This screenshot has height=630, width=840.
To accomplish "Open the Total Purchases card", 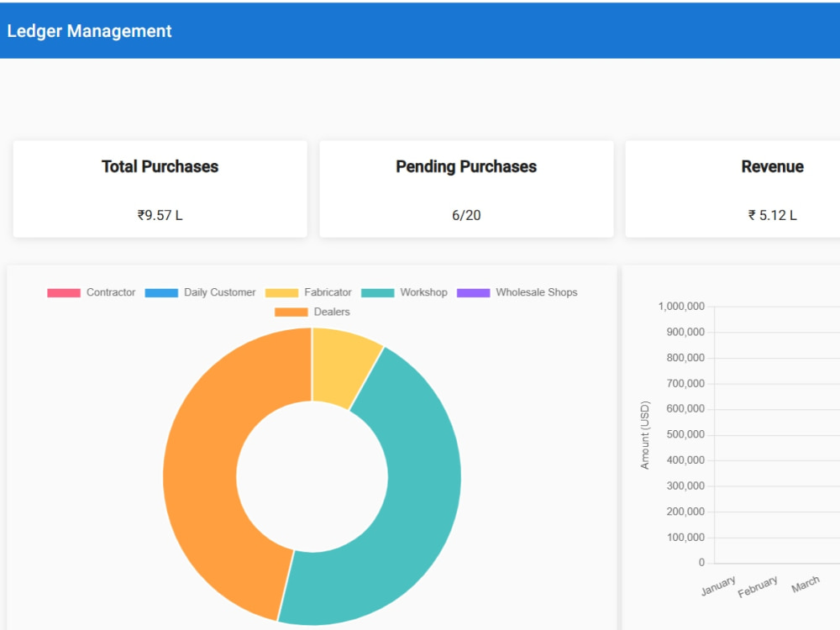I will (160, 189).
